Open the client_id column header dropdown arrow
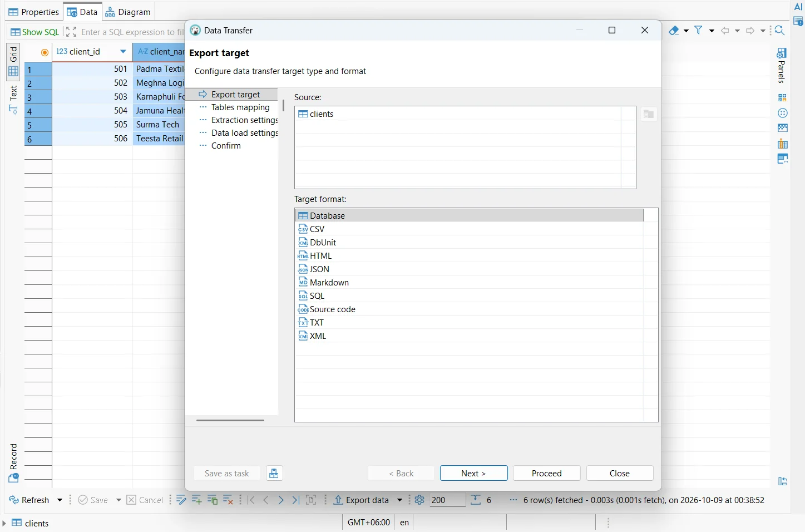The width and height of the screenshot is (805, 532). [124, 51]
